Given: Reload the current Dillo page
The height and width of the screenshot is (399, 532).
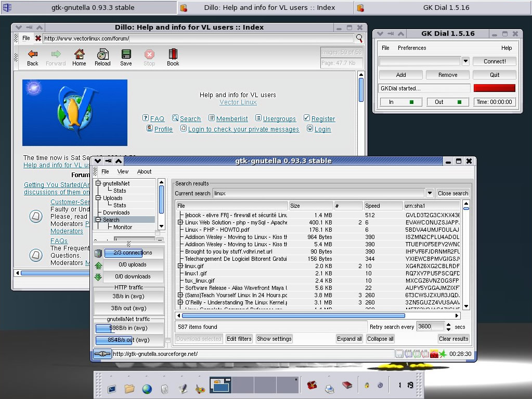Looking at the screenshot, I should click(102, 57).
